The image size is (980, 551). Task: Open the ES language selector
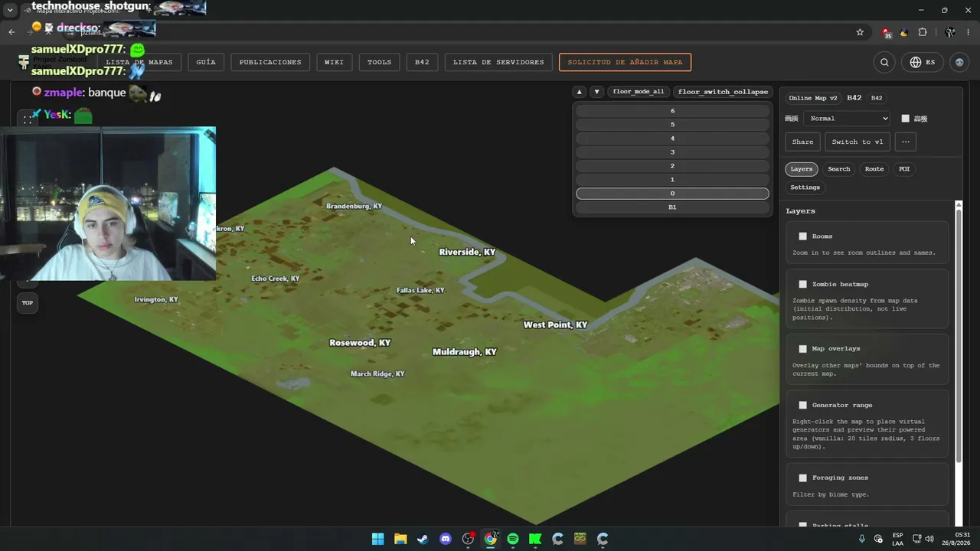click(x=923, y=62)
